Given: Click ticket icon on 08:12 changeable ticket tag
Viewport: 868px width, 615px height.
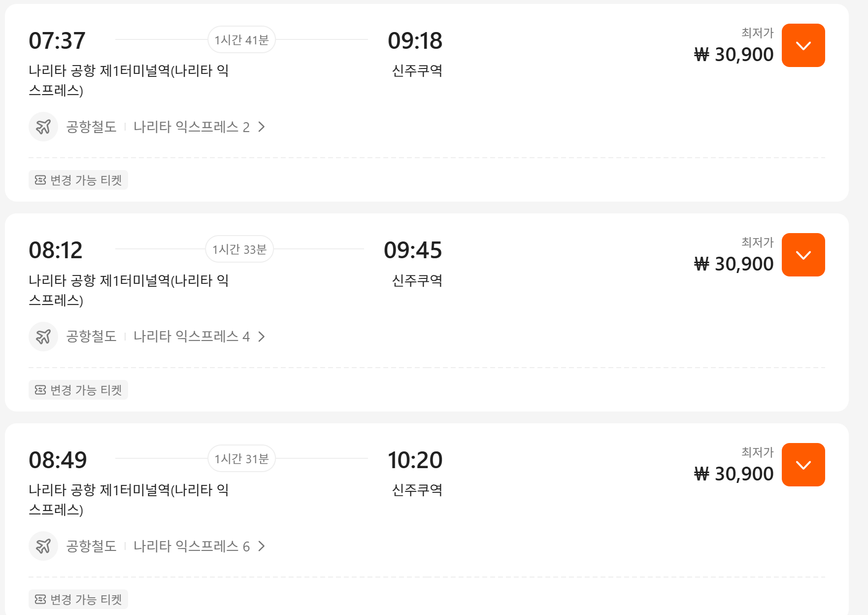Looking at the screenshot, I should point(40,390).
